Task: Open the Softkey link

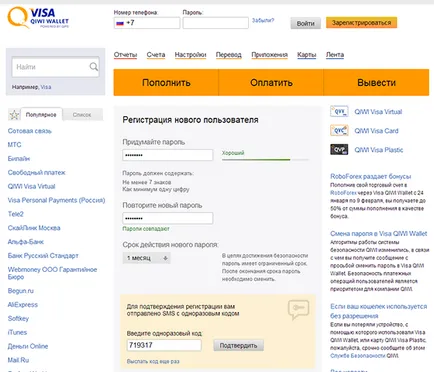Action: pos(18,319)
